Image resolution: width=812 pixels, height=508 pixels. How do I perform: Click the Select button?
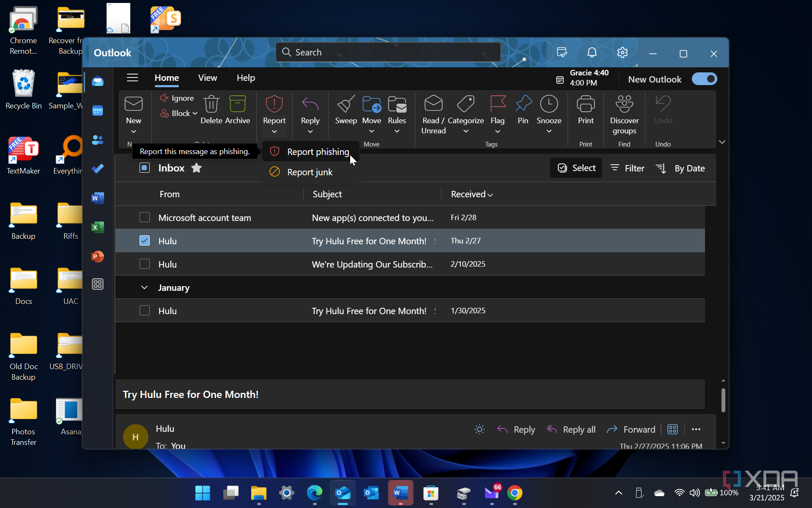tap(576, 168)
